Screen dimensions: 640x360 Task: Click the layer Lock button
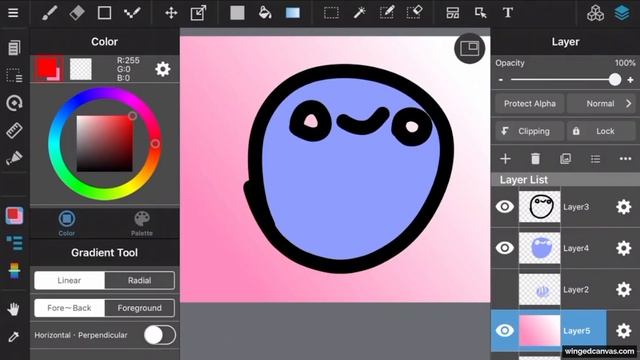(x=602, y=131)
